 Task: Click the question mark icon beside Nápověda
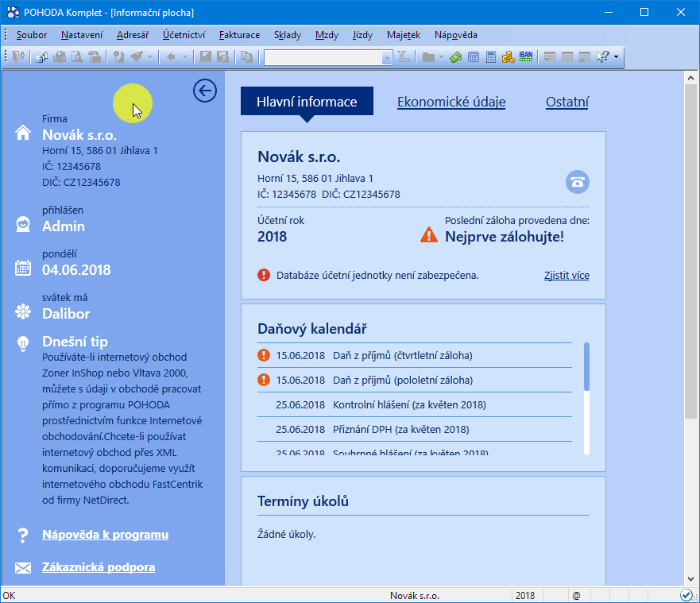click(23, 535)
